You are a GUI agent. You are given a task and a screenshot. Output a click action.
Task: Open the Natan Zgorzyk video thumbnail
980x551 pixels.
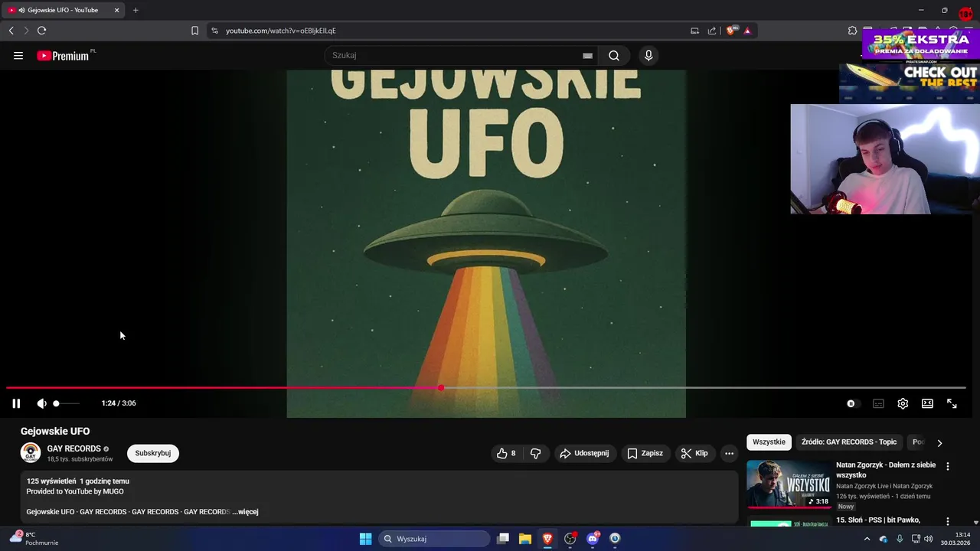(789, 484)
